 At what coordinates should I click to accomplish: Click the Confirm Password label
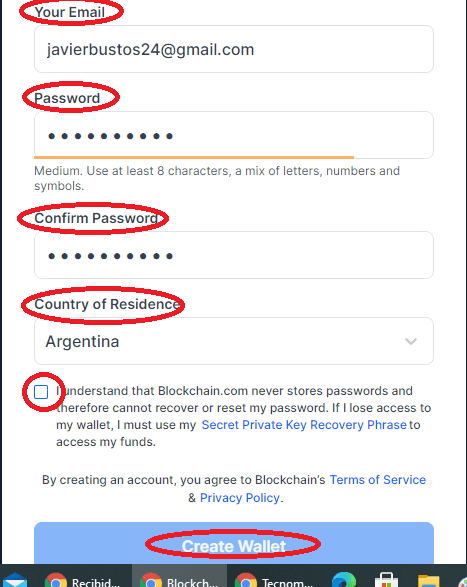pos(96,218)
